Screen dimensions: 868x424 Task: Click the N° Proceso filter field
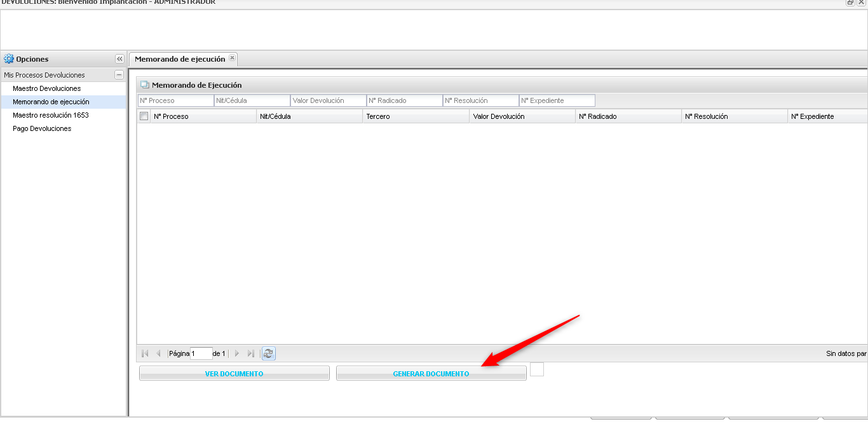[176, 100]
